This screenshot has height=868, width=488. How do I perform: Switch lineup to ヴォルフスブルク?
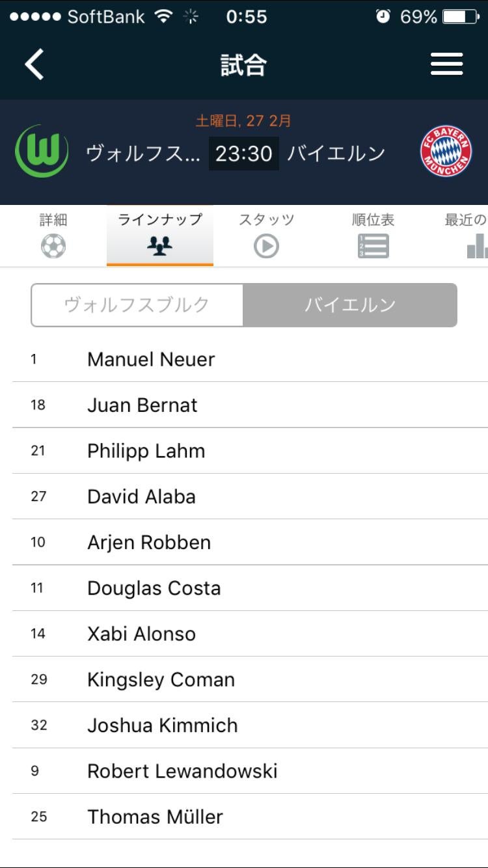click(x=137, y=305)
